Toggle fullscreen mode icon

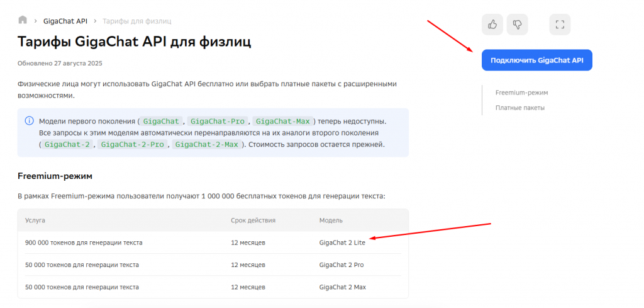[560, 25]
